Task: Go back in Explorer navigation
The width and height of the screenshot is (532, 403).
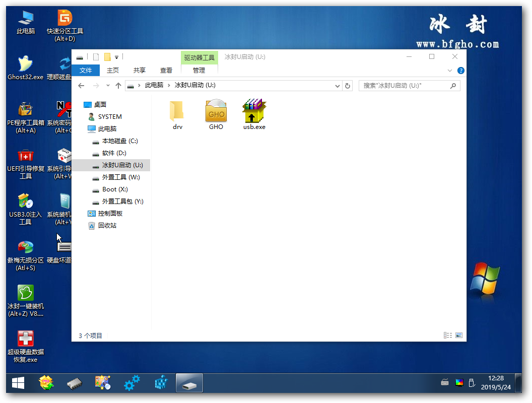Action: coord(81,86)
